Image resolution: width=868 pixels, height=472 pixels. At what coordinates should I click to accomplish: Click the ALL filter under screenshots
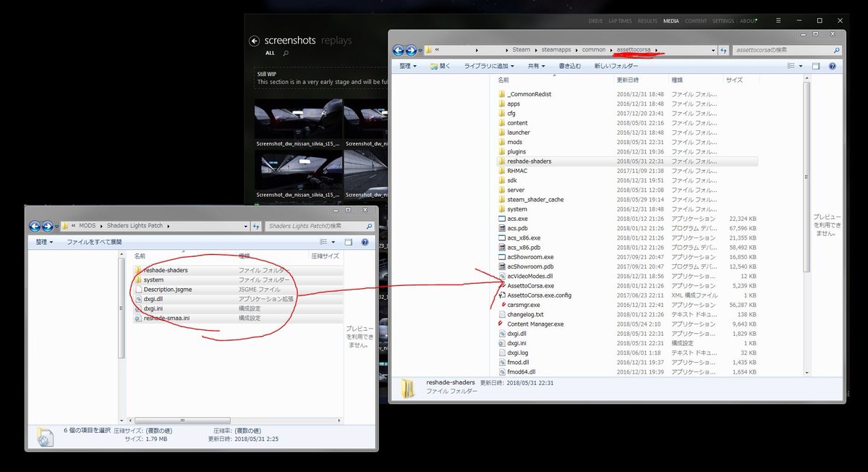point(270,53)
